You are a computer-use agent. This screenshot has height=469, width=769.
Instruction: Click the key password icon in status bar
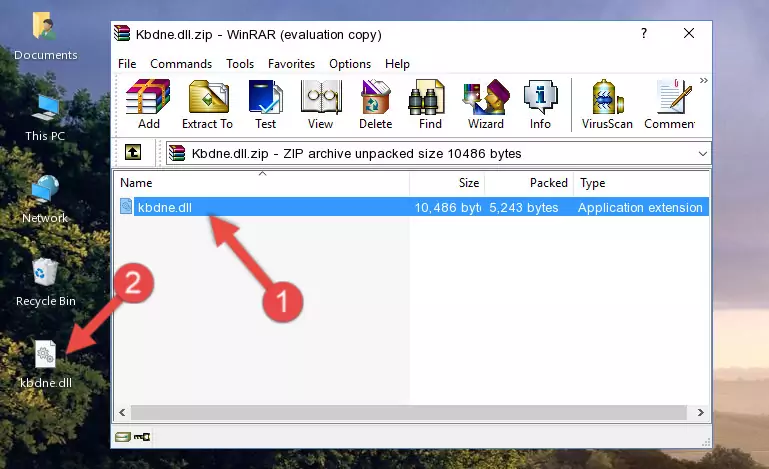pyautogui.click(x=142, y=437)
